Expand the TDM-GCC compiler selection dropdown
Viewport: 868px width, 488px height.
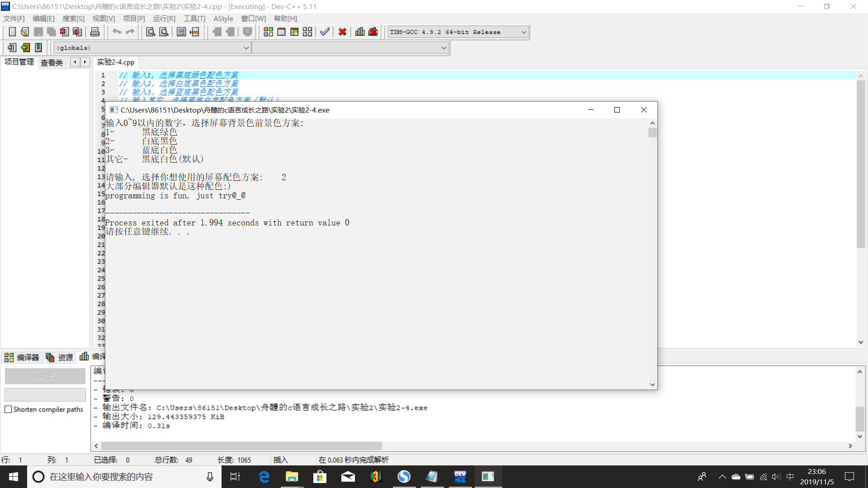point(524,32)
